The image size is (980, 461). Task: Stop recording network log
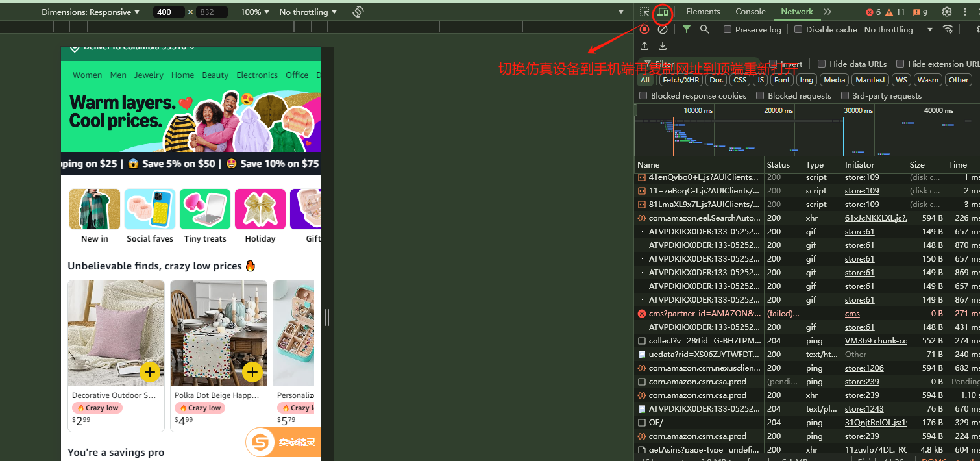pos(644,29)
